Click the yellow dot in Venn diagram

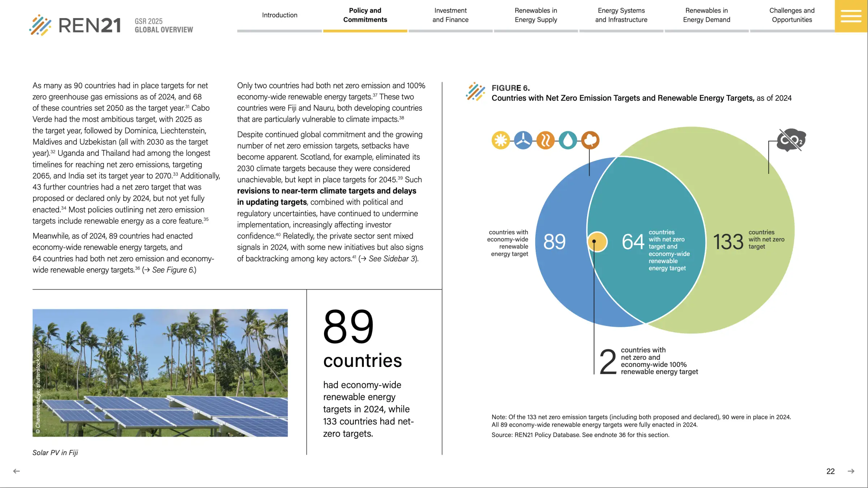[x=597, y=242]
